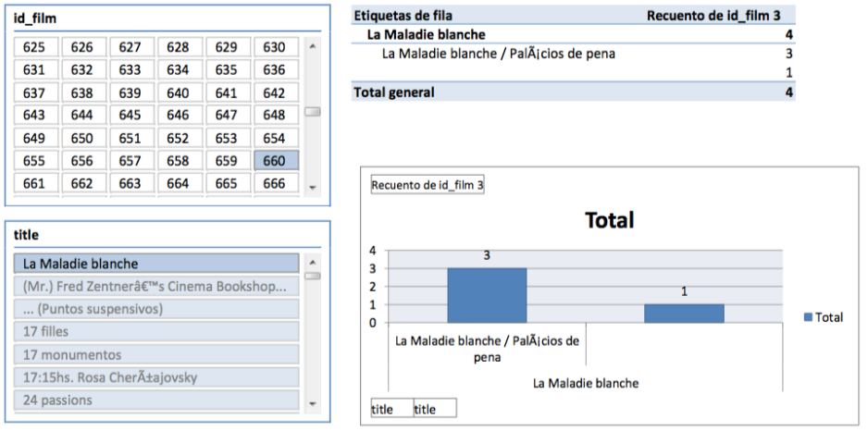
Task: Select id_film slicer item 661
Action: click(x=36, y=183)
